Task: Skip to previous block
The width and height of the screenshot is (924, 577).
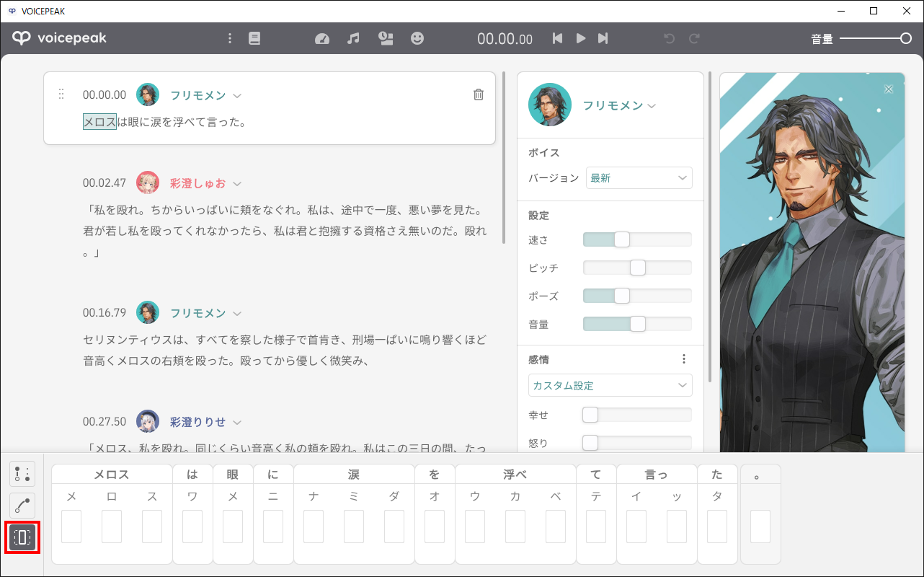Action: pyautogui.click(x=557, y=38)
